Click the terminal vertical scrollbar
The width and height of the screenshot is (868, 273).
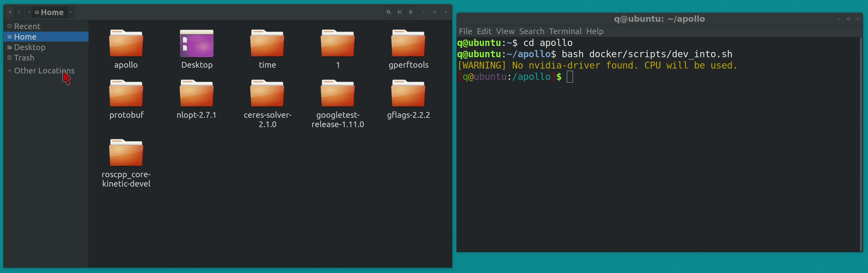(x=861, y=144)
